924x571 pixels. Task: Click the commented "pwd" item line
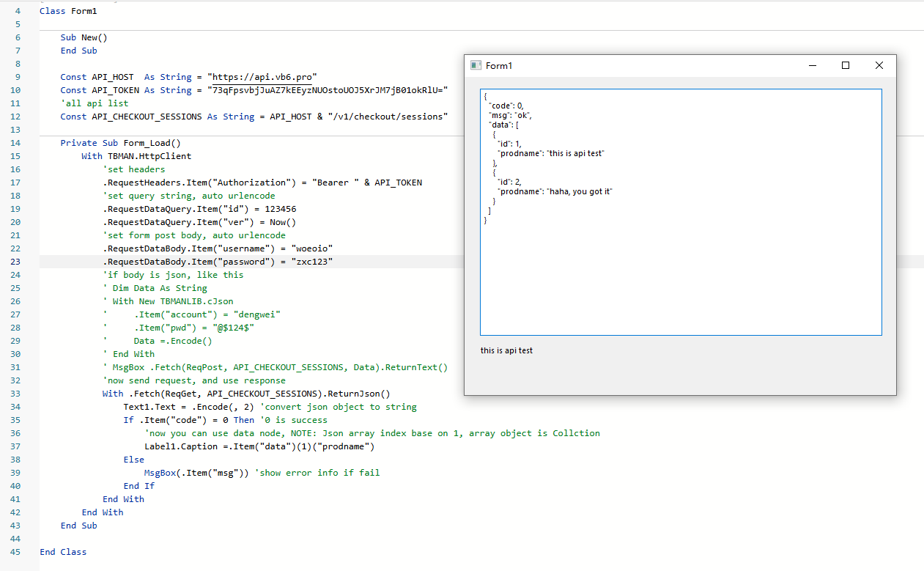[x=179, y=328]
